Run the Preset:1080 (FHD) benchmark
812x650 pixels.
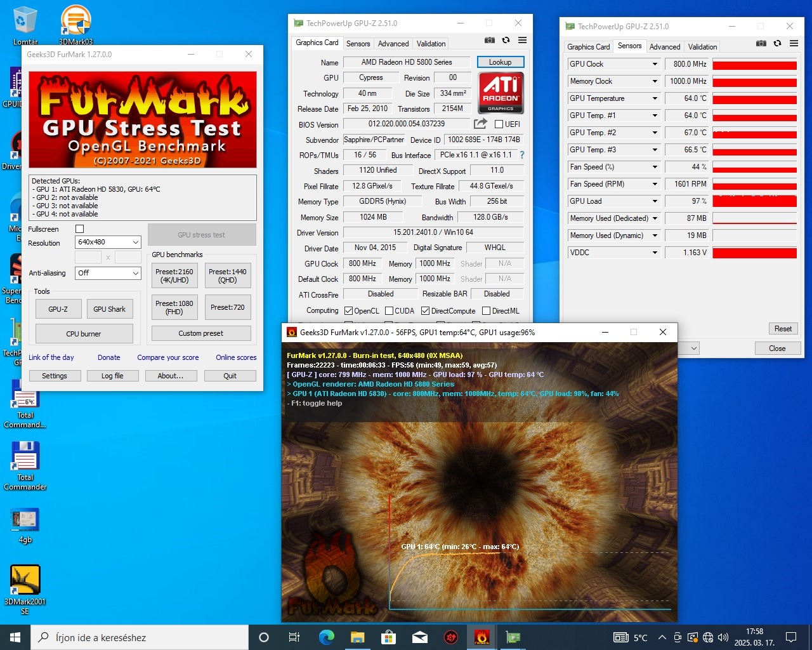(174, 307)
